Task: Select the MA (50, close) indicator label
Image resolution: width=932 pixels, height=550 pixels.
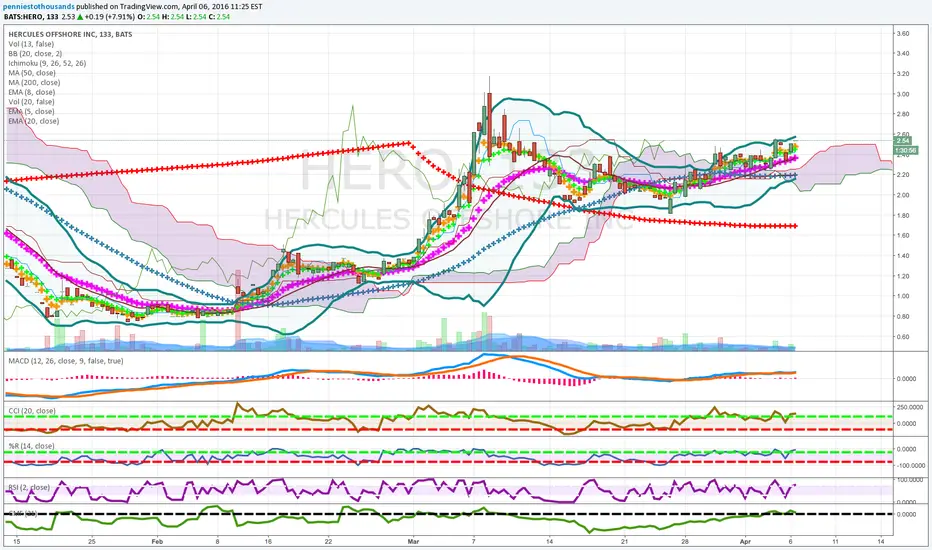Action: click(32, 73)
